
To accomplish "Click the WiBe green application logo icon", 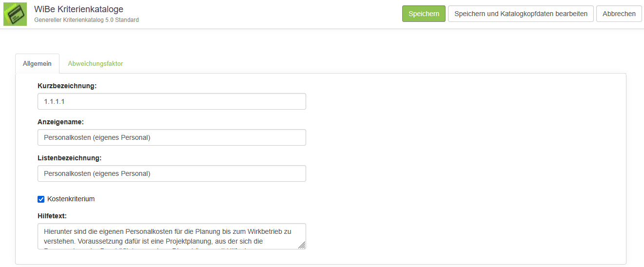I will pos(15,14).
